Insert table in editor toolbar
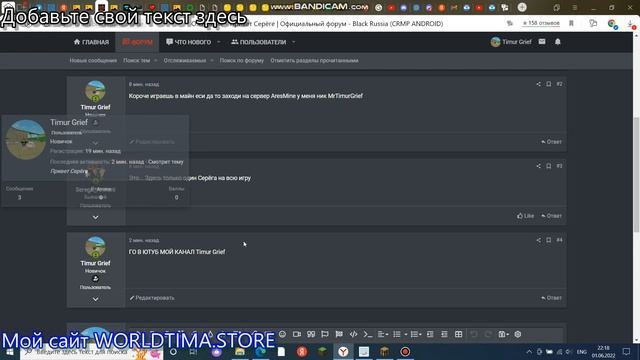640x360 pixels. tap(459, 334)
